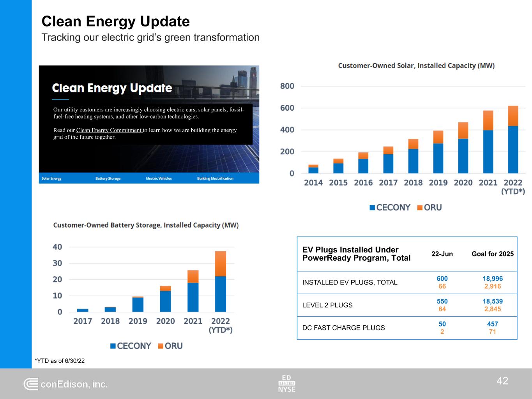
Task: Click the Clean Energy Update banner image heading
Action: click(112, 88)
